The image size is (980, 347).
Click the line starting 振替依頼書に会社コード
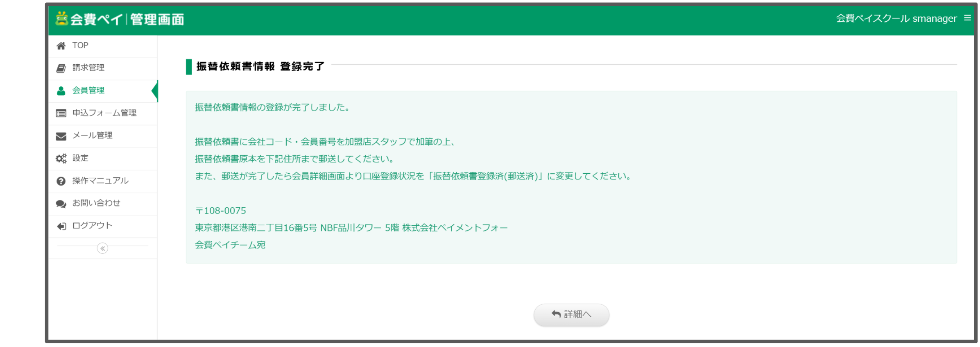[x=325, y=142]
